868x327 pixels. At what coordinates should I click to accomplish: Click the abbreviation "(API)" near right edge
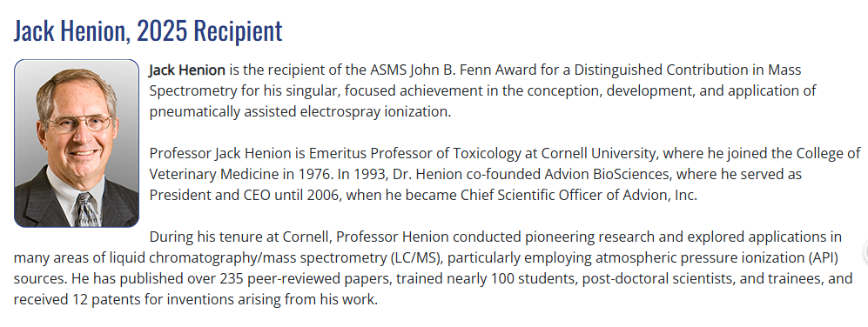tap(824, 258)
